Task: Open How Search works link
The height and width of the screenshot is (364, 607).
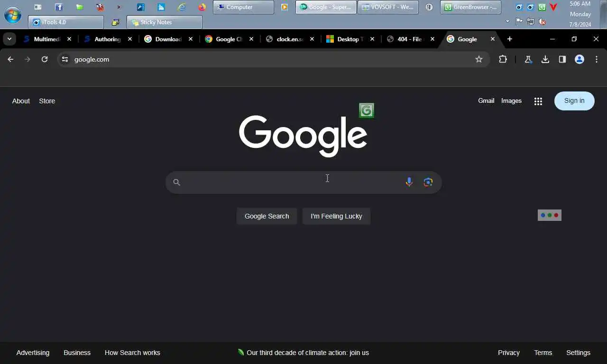Action: (x=132, y=353)
